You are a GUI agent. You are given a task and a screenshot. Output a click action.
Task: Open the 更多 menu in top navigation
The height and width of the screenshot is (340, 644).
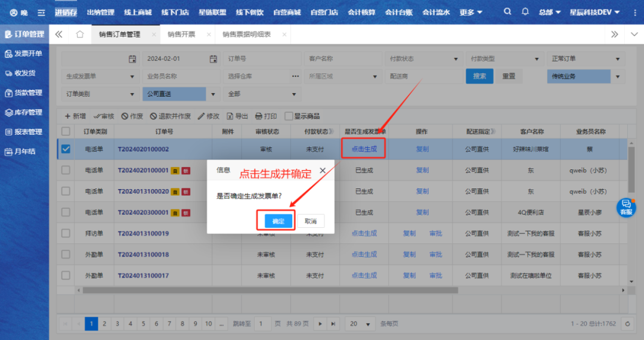[x=470, y=13]
